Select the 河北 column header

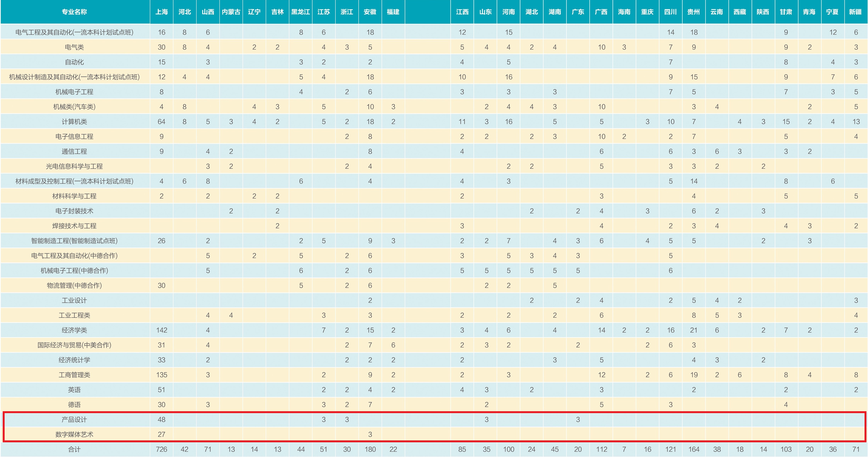click(185, 12)
